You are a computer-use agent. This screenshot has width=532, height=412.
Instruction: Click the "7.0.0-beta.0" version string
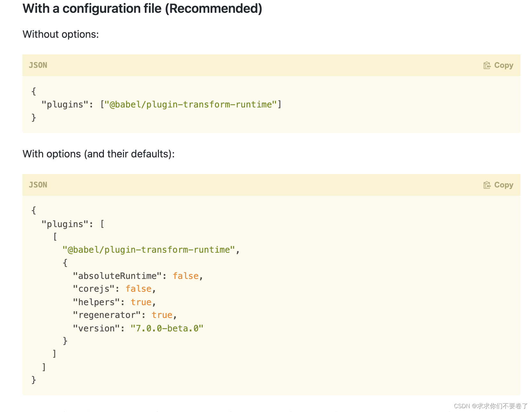tap(167, 328)
